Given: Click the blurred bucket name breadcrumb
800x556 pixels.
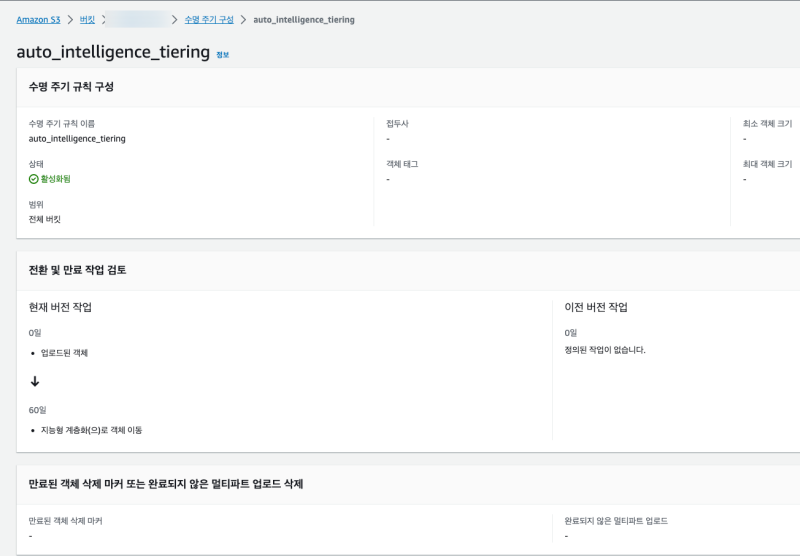Looking at the screenshot, I should point(139,19).
